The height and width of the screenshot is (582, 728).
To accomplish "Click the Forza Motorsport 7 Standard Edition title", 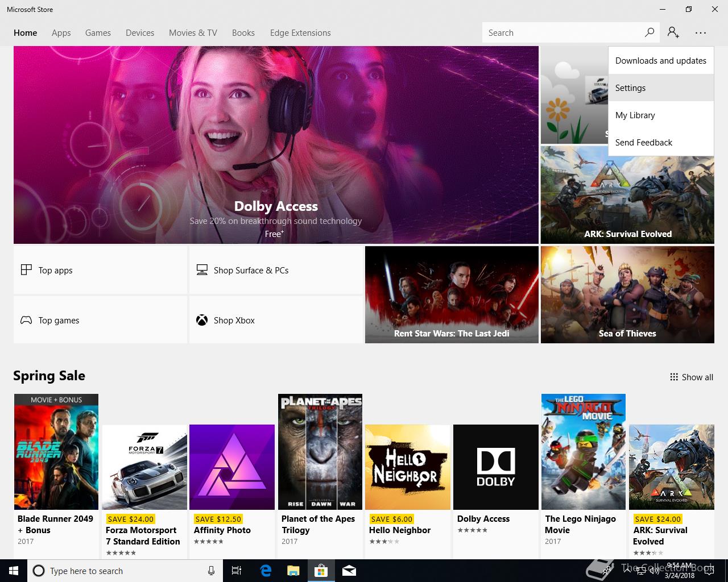I will tap(143, 536).
